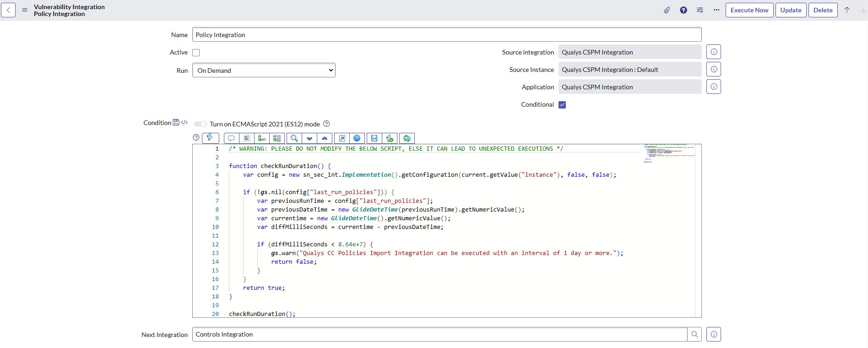The height and width of the screenshot is (348, 868).
Task: View Application record info
Action: click(714, 87)
